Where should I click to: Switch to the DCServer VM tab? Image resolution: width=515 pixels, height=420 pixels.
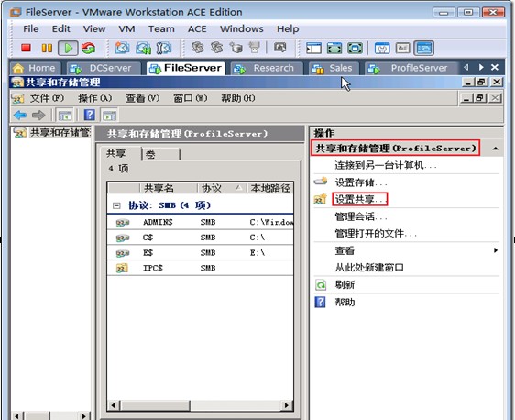click(104, 69)
